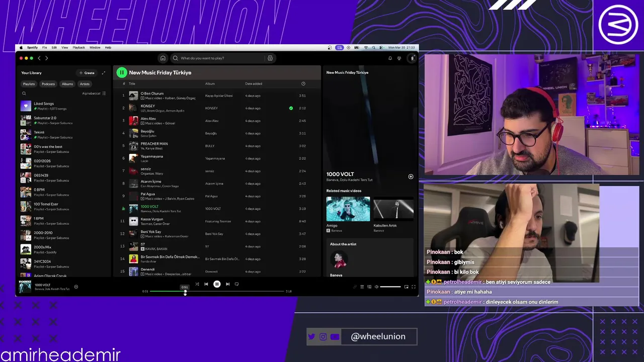Mute the volume speaker icon
This screenshot has width=644, height=362.
click(376, 287)
